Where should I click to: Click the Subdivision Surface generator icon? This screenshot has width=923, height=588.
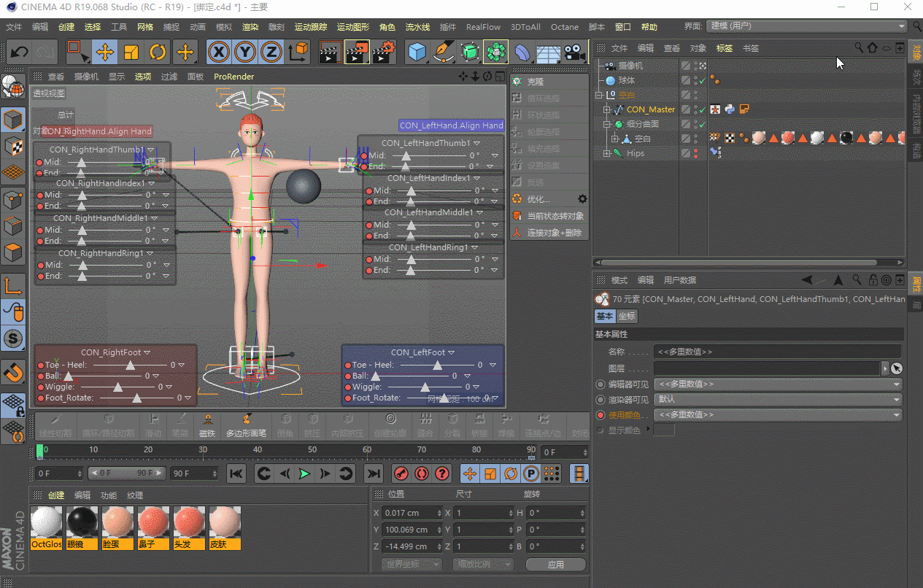pyautogui.click(x=470, y=52)
